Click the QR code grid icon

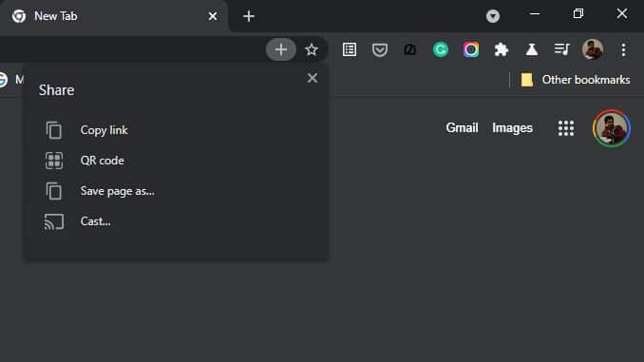coord(54,161)
